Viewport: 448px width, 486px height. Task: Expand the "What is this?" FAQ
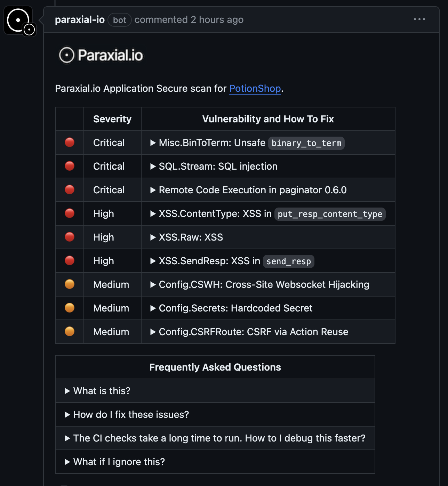click(x=97, y=391)
